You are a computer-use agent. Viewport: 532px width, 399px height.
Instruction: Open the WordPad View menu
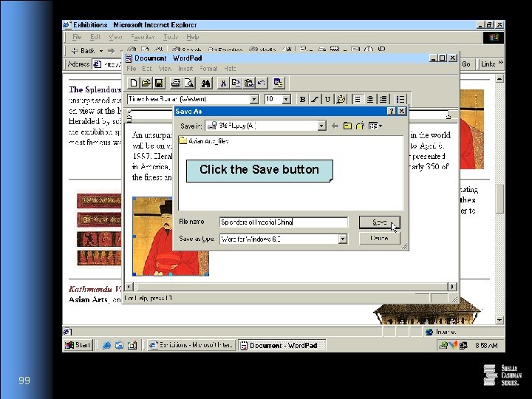(x=165, y=69)
